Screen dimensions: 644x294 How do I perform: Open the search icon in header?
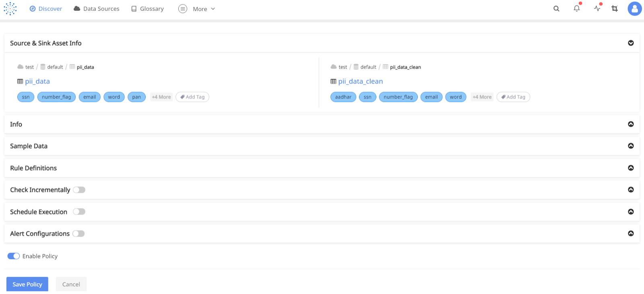coord(556,8)
